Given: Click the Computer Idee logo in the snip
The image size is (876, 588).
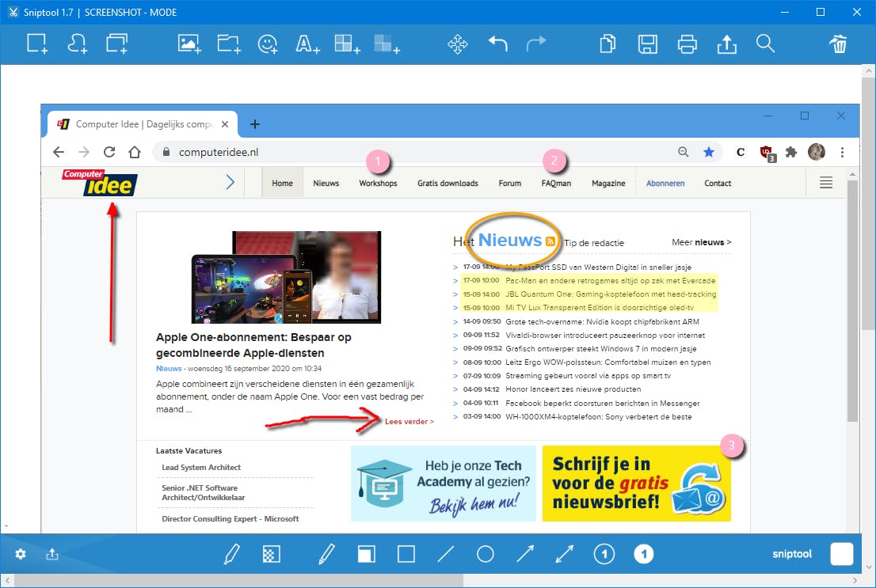Looking at the screenshot, I should click(100, 183).
